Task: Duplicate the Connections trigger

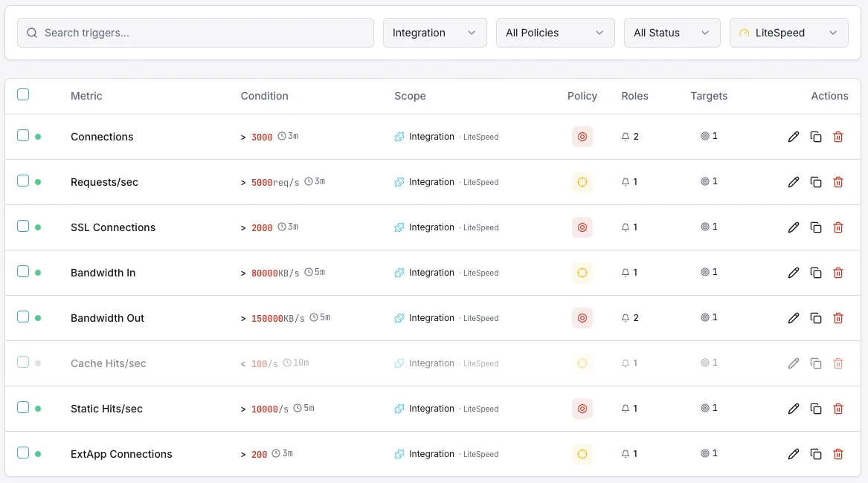Action: coord(816,137)
